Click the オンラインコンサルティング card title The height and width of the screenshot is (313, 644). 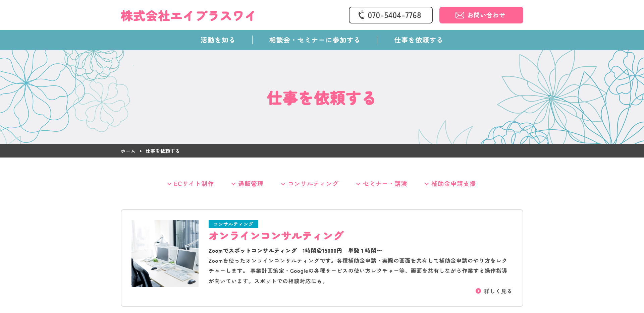276,236
